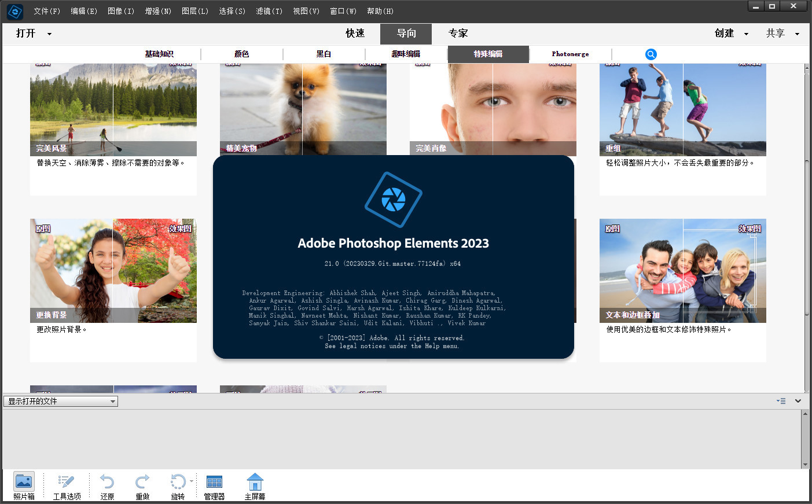812x504 pixels.
Task: Expand the 打开 dropdown arrow
Action: [49, 34]
